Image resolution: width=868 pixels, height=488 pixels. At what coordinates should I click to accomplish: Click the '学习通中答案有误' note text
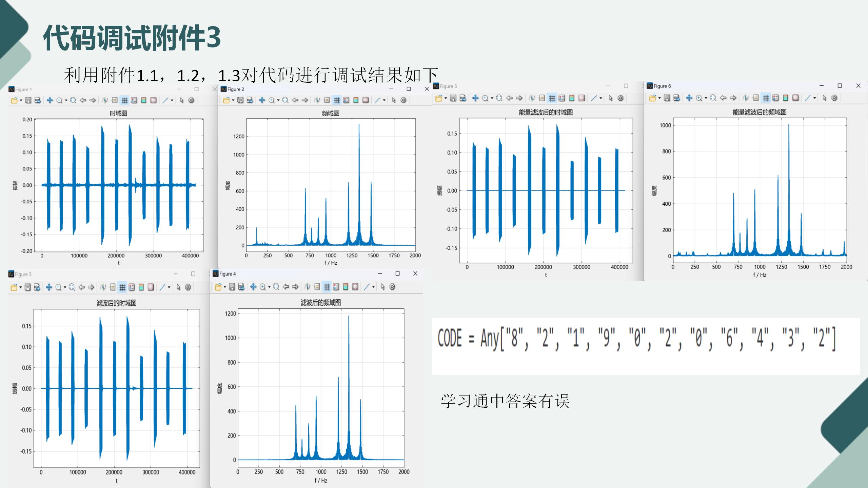(505, 401)
